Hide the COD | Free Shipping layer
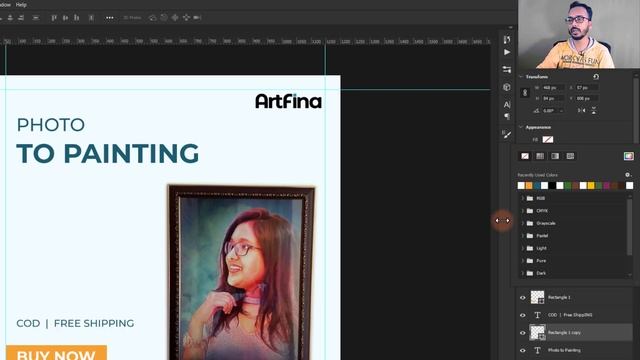 click(x=522, y=315)
